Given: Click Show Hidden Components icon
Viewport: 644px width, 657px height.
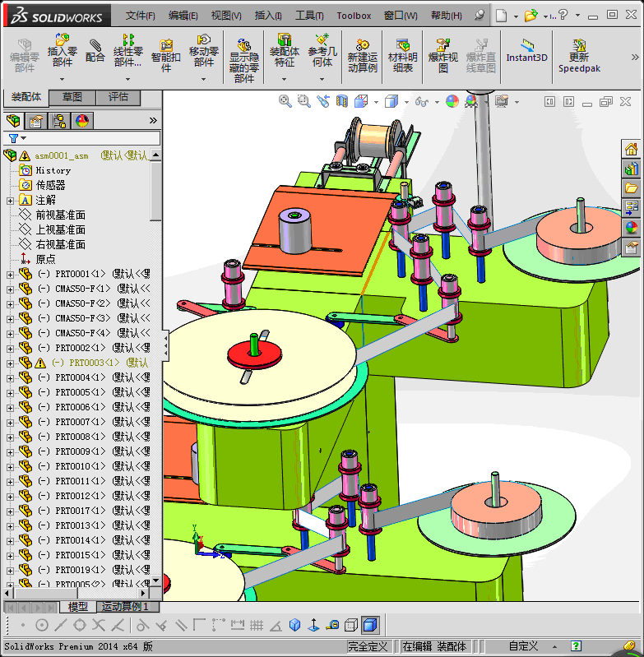Looking at the screenshot, I should point(243,60).
